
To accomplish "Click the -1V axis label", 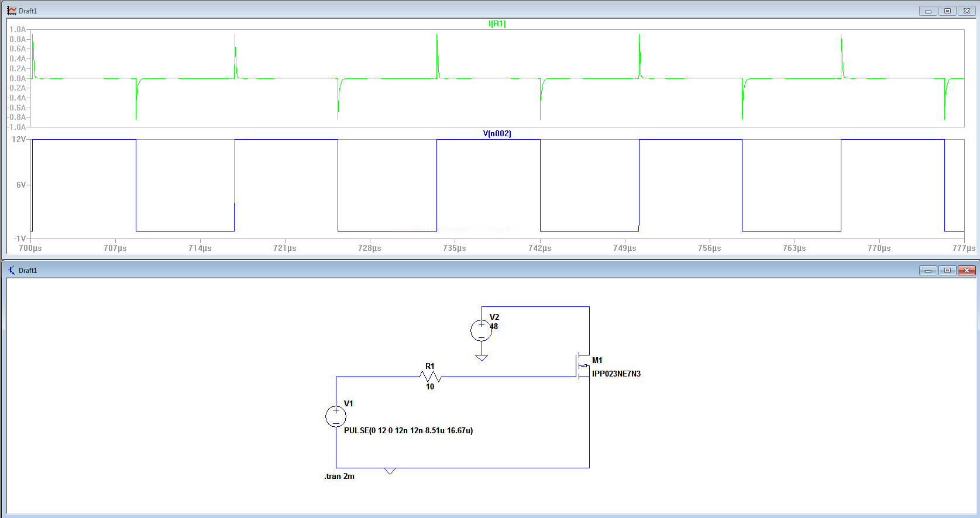I will pyautogui.click(x=20, y=239).
